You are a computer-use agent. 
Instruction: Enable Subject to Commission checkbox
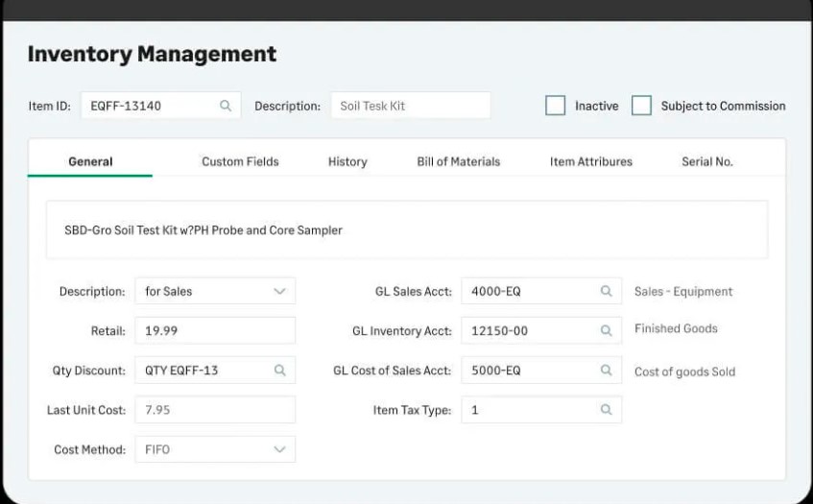[x=641, y=106]
